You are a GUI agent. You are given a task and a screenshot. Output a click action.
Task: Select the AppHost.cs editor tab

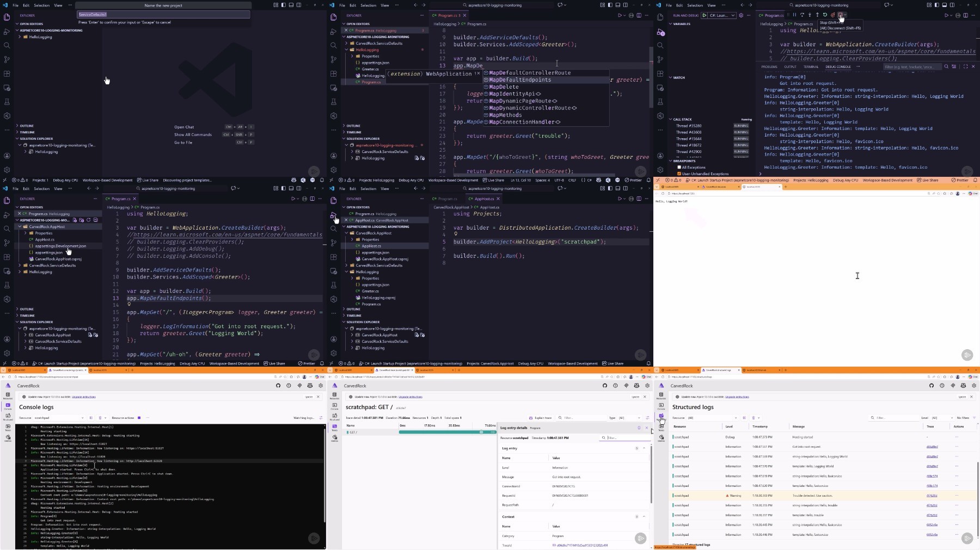pyautogui.click(x=483, y=199)
